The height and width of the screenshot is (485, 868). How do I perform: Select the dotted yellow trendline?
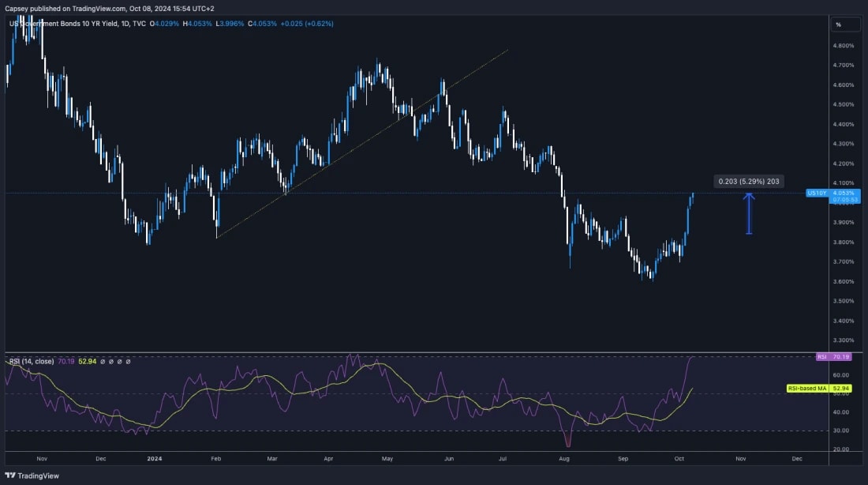click(363, 142)
